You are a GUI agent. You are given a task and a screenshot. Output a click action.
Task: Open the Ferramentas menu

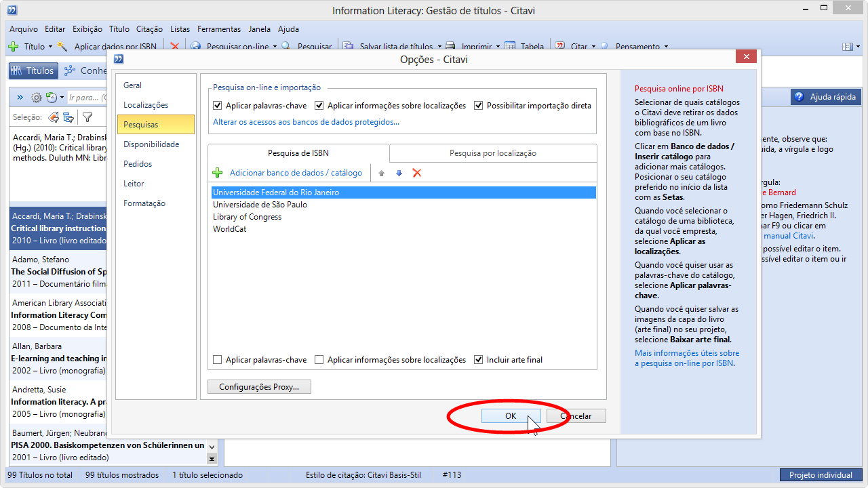[x=219, y=29]
